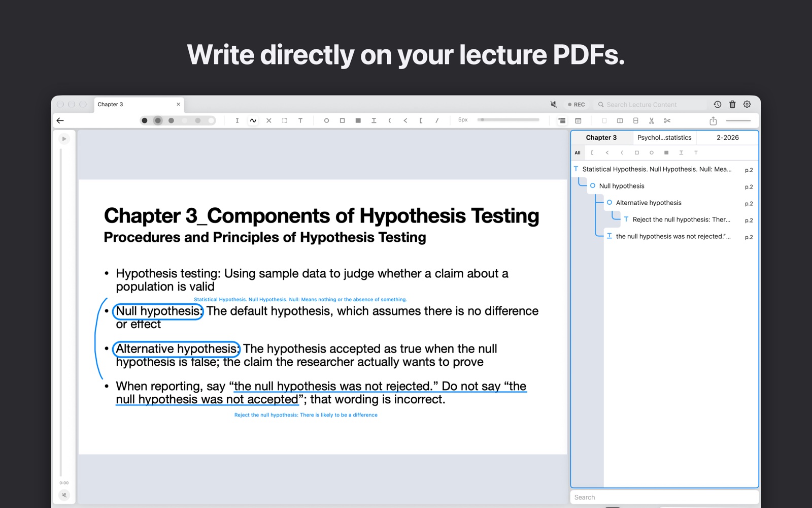Viewport: 812px width, 508px height.
Task: Select the Chapter 3 tab in side panel
Action: pos(601,138)
